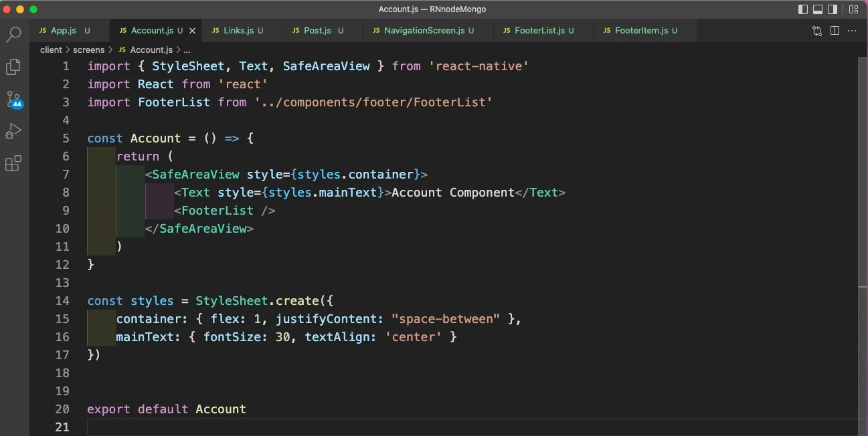Open Source Control view with 44 badge
The image size is (868, 436).
coord(14,100)
